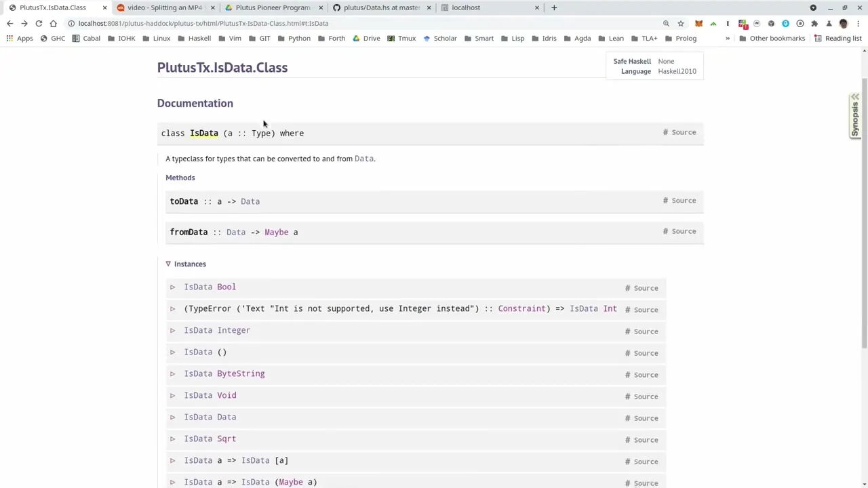This screenshot has width=868, height=488.
Task: Collapse the Instances section
Action: tap(168, 264)
